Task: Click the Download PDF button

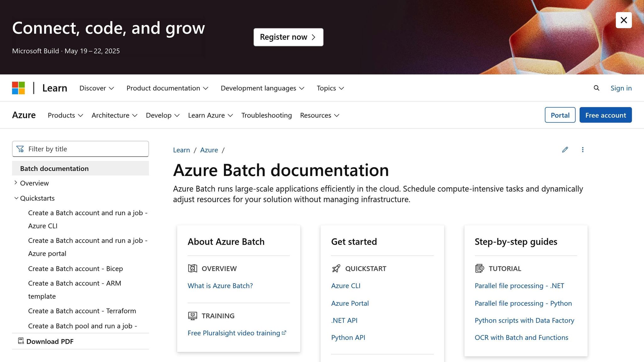Action: [x=46, y=341]
